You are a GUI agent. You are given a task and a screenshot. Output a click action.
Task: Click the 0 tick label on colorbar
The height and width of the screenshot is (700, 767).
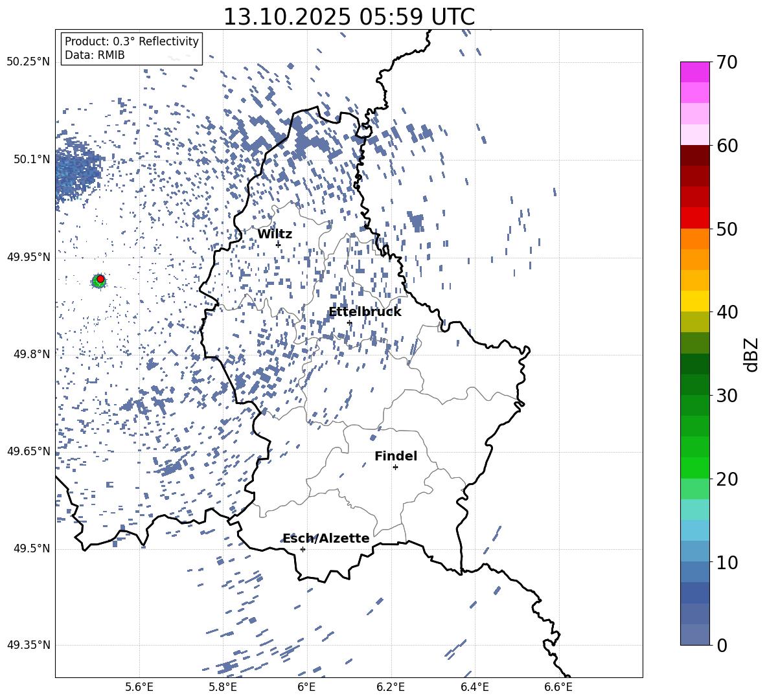pyautogui.click(x=722, y=645)
